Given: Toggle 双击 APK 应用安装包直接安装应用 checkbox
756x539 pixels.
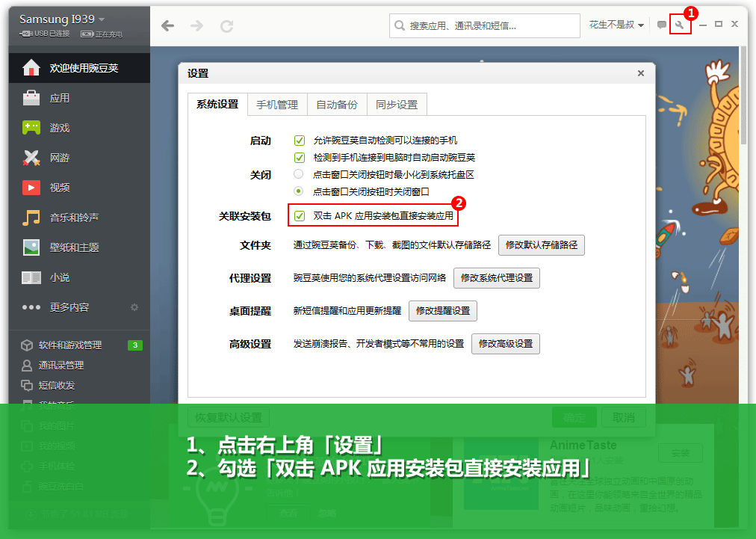Looking at the screenshot, I should point(300,216).
